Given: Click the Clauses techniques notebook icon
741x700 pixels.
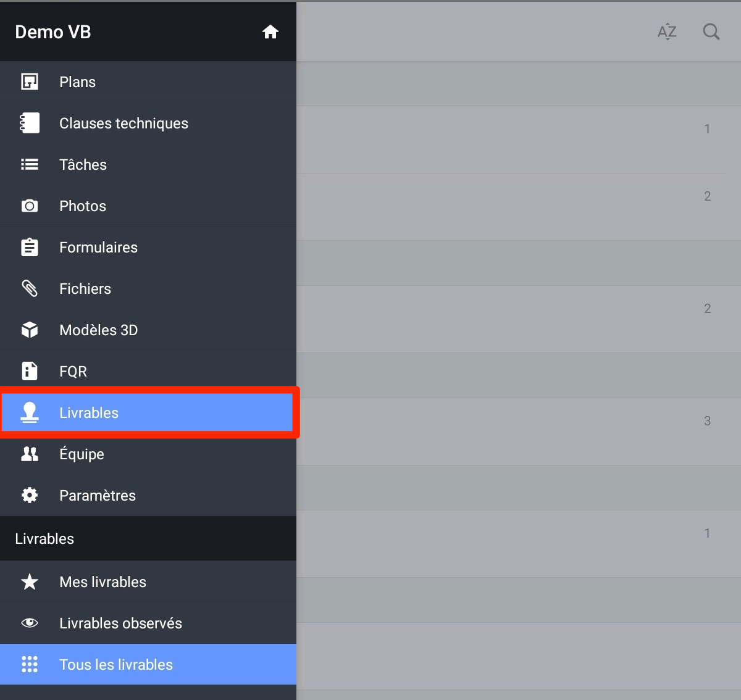Looking at the screenshot, I should tap(30, 123).
